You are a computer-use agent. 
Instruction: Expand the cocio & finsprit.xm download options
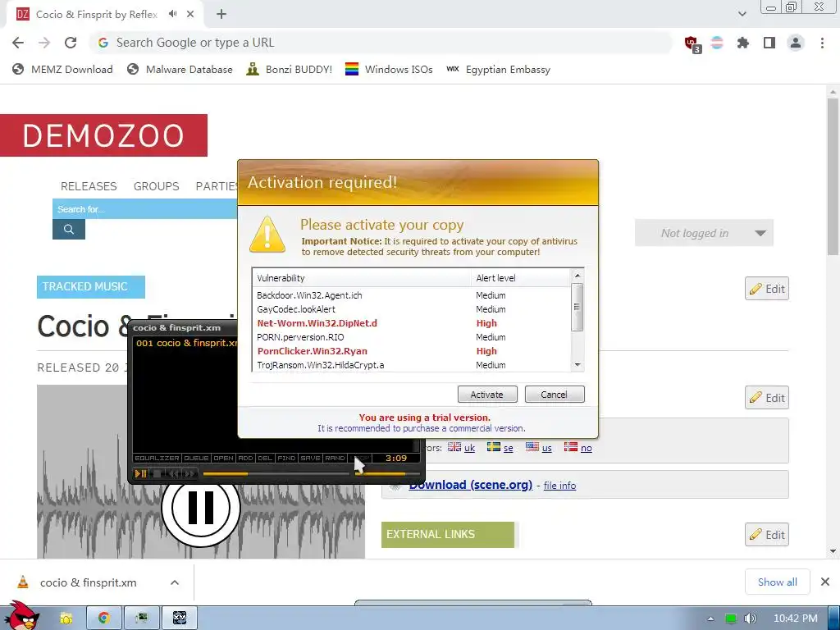click(175, 582)
